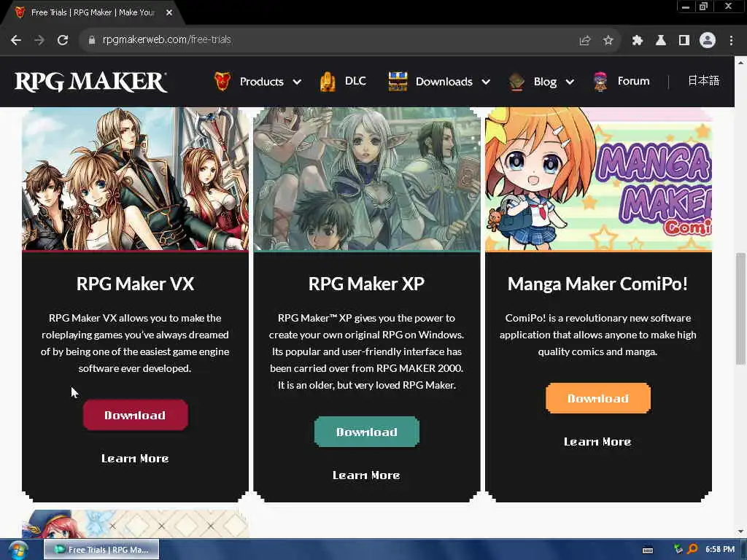
Task: Click the scrollbar up arrow
Action: [x=740, y=63]
